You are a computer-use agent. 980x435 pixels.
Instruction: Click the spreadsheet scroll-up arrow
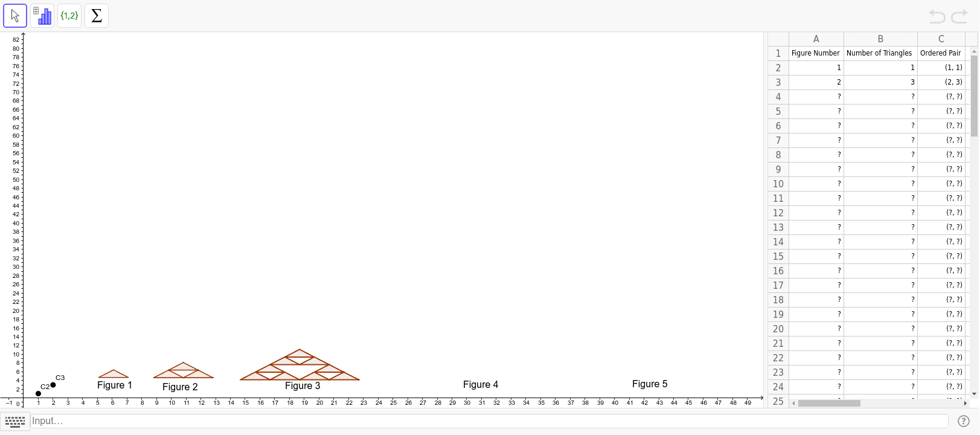(974, 51)
